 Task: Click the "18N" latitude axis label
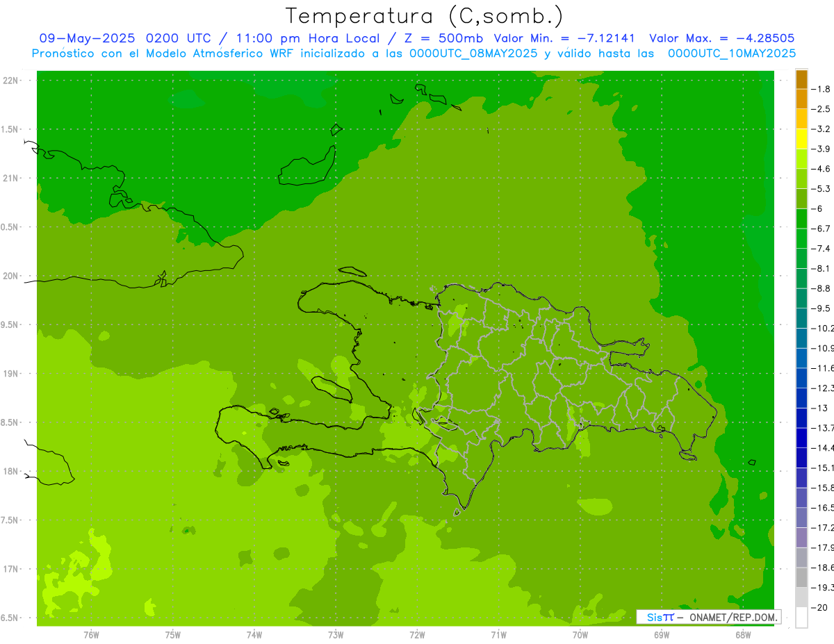(10, 471)
